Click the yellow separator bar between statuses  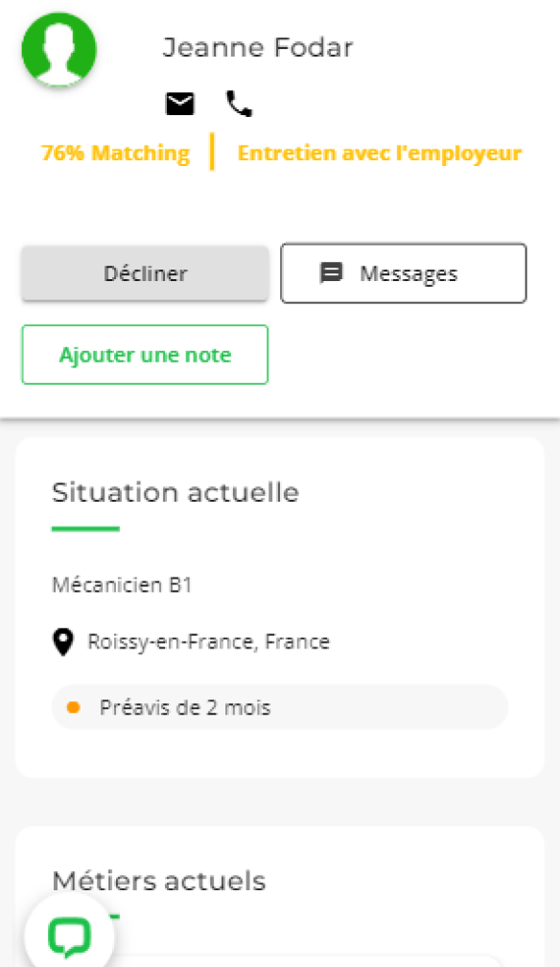pyautogui.click(x=211, y=153)
